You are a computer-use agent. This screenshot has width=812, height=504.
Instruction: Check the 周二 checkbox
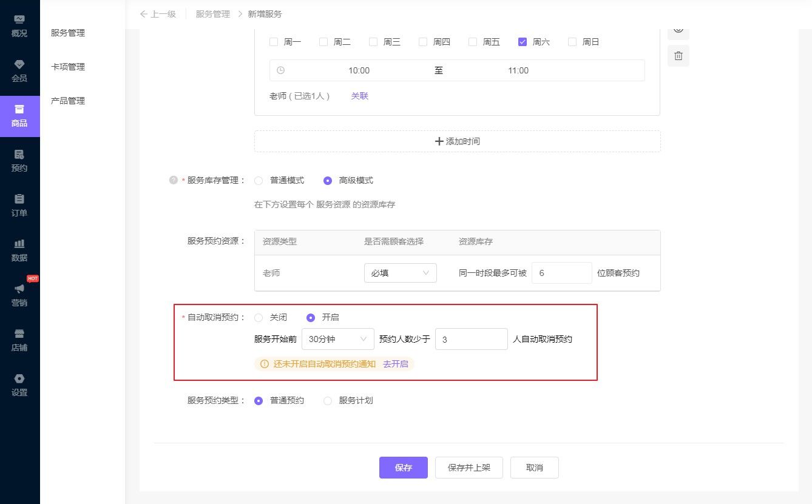click(323, 42)
